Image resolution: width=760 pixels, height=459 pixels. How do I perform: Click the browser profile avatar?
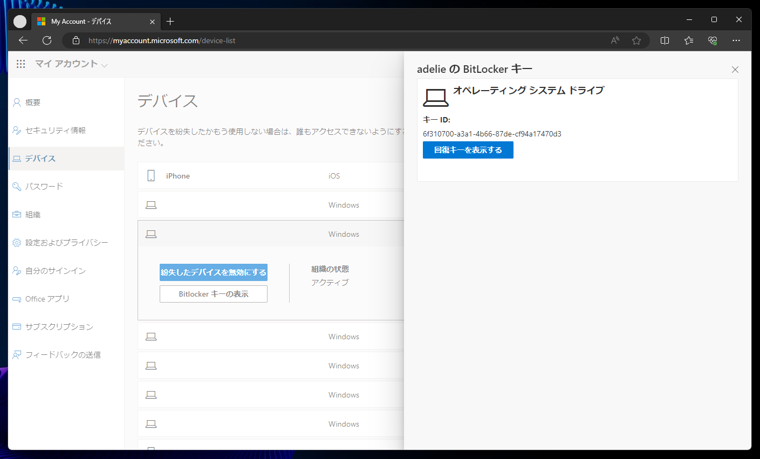(20, 21)
